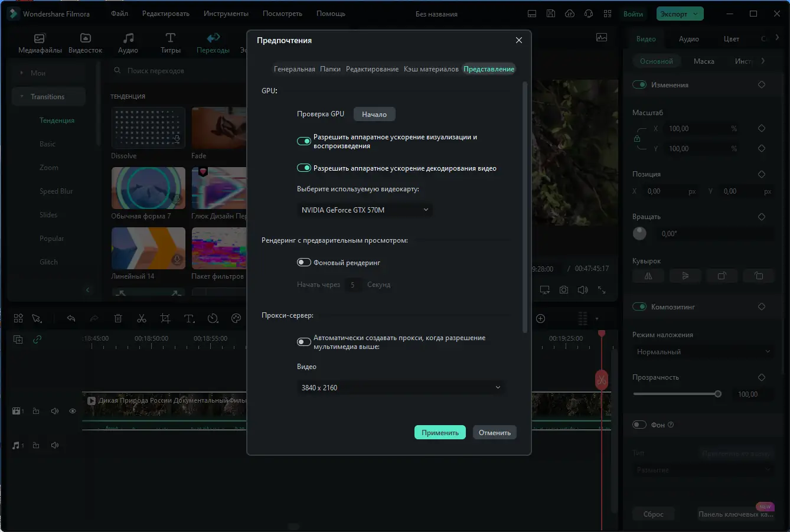Toggle hardware acceleration for video decoding
Image resolution: width=790 pixels, height=532 pixels.
[x=304, y=168]
